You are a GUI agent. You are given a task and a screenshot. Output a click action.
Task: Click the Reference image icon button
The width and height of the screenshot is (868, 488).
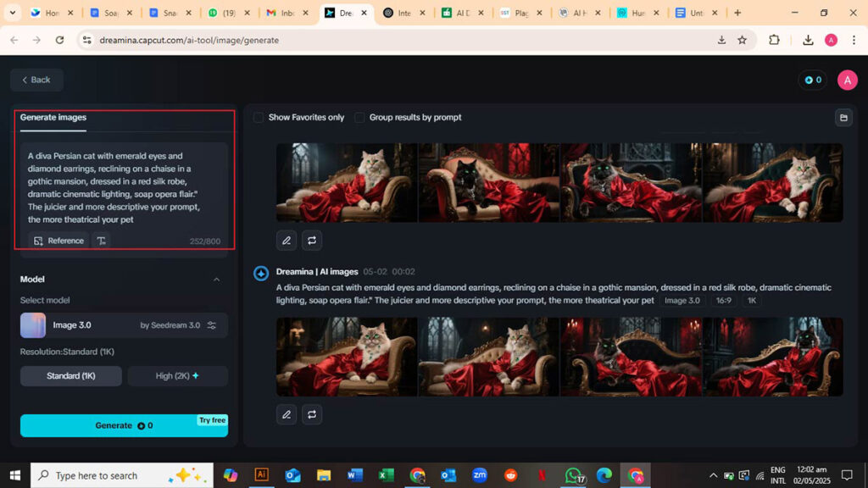coord(58,241)
